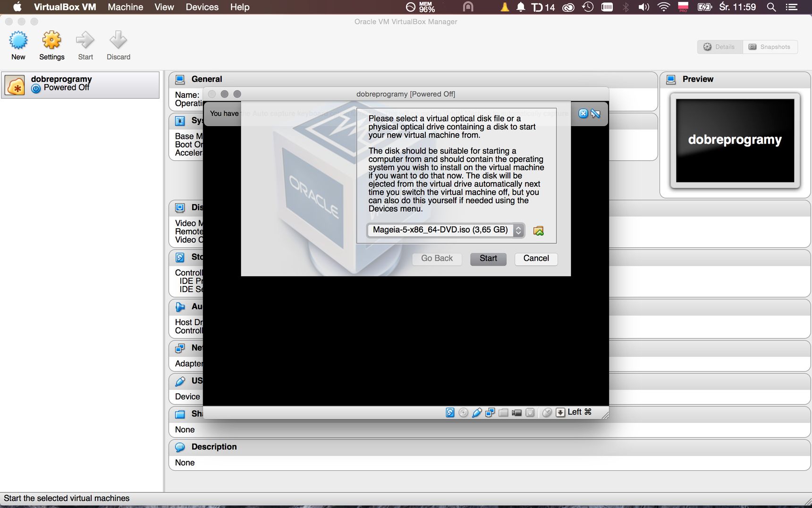Click the Shared folders section folder icon

pyautogui.click(x=180, y=414)
